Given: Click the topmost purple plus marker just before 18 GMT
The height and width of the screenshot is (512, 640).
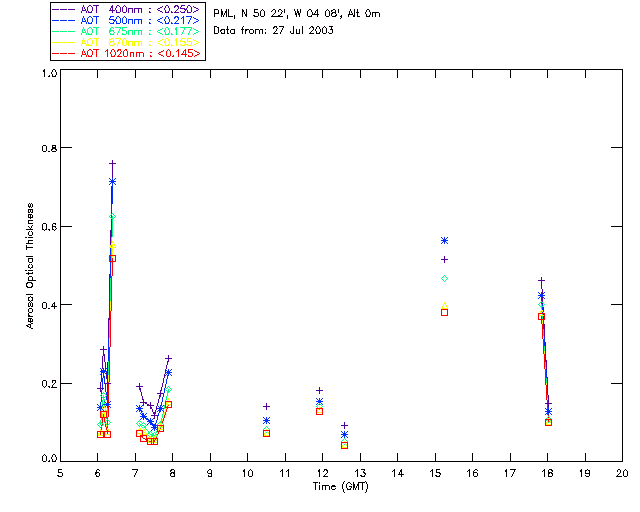Looking at the screenshot, I should point(541,280).
